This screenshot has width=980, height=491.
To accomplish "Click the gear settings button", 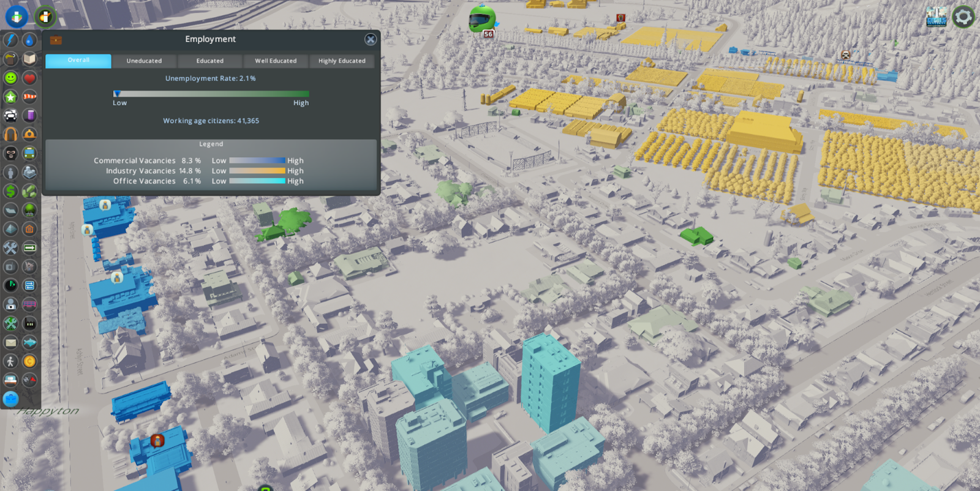I will [x=963, y=17].
